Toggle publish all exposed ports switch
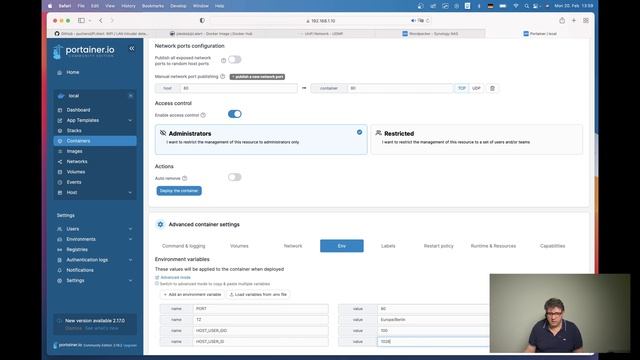 (x=234, y=60)
